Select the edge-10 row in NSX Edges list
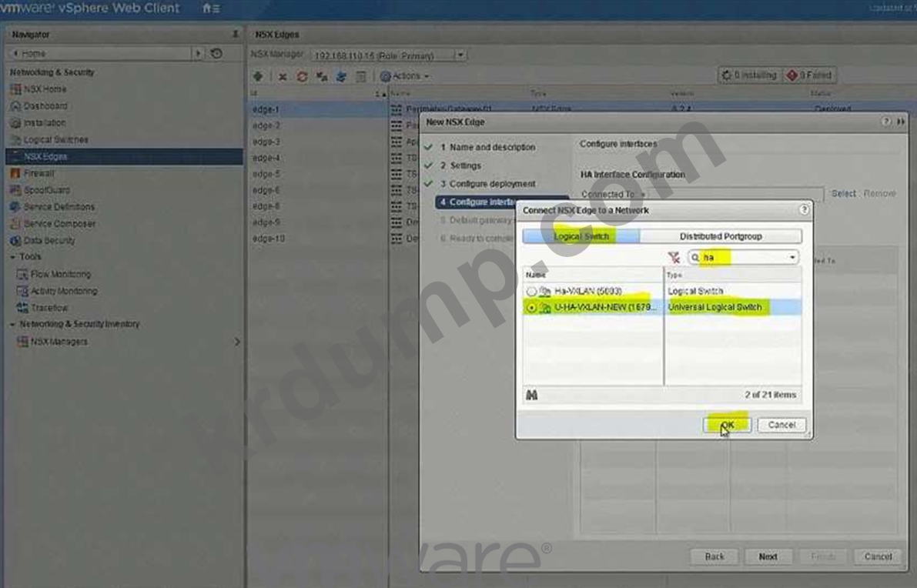Screen dimensions: 917x588 click(x=319, y=239)
